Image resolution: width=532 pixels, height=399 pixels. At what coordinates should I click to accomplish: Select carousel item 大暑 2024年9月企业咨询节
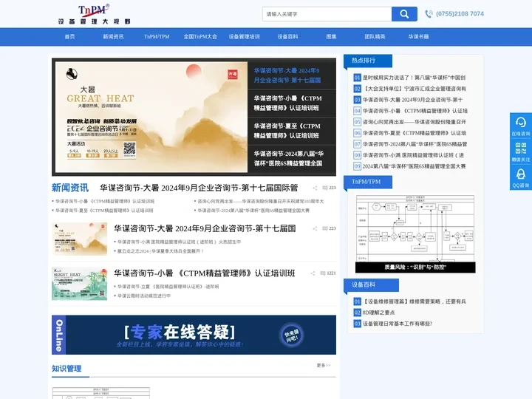pyautogui.click(x=292, y=75)
